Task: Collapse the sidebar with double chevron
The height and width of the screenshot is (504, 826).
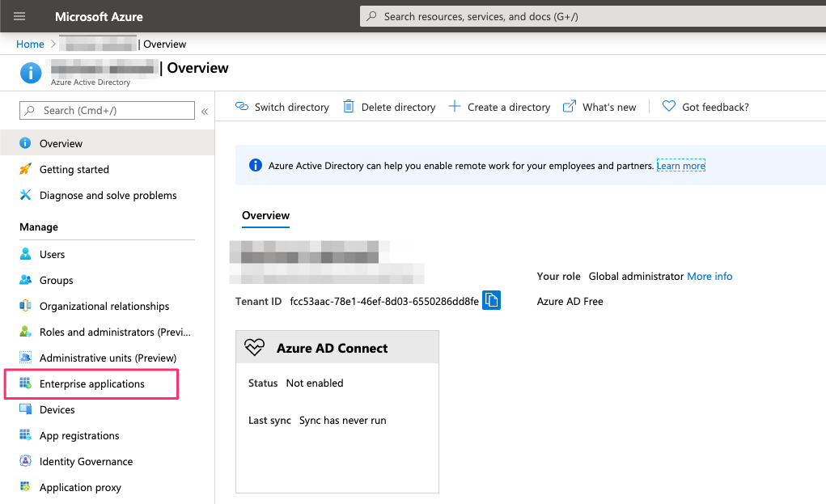Action: point(205,111)
